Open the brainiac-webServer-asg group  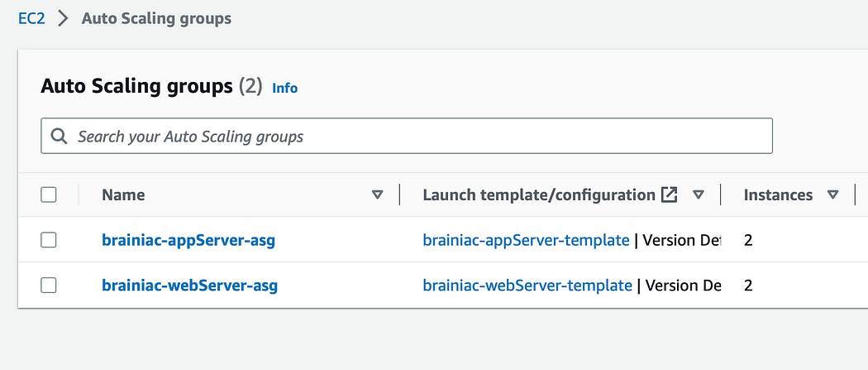pos(189,286)
